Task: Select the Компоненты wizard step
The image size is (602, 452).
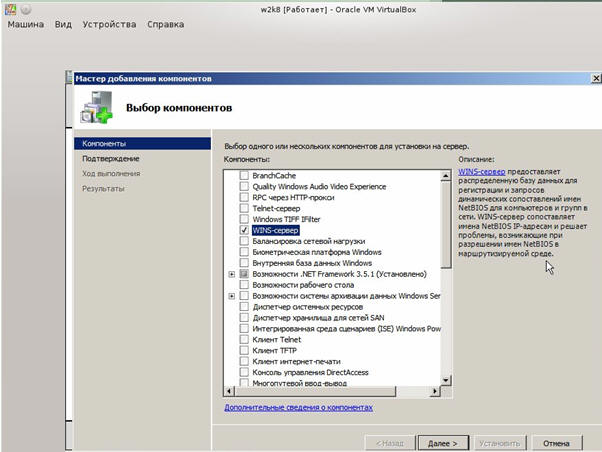Action: tap(142, 144)
